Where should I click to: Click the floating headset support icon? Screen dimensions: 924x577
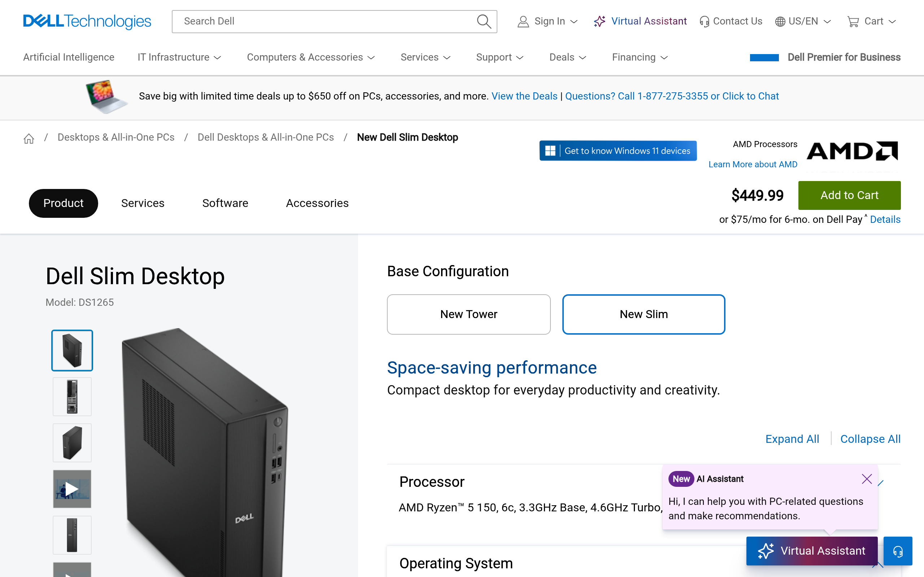[897, 551]
